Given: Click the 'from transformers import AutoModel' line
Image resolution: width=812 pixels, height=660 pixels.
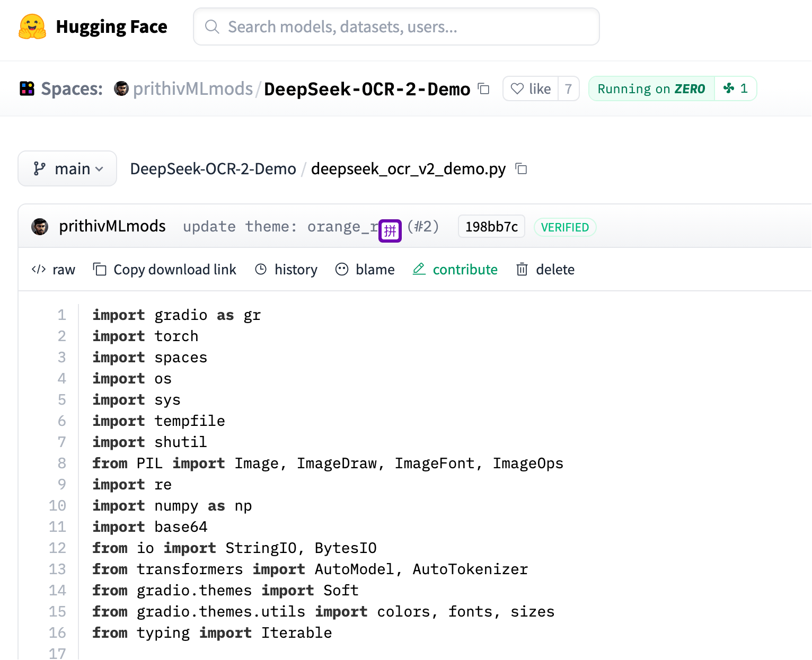Looking at the screenshot, I should pos(310,569).
